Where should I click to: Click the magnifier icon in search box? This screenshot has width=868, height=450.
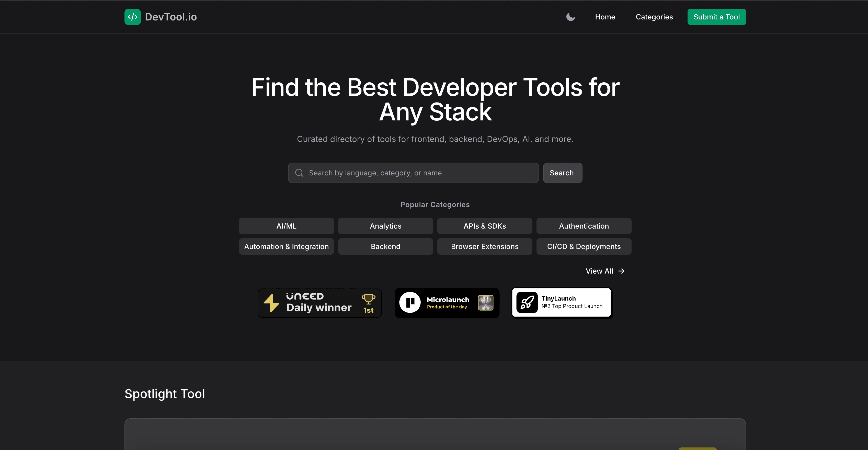tap(299, 173)
